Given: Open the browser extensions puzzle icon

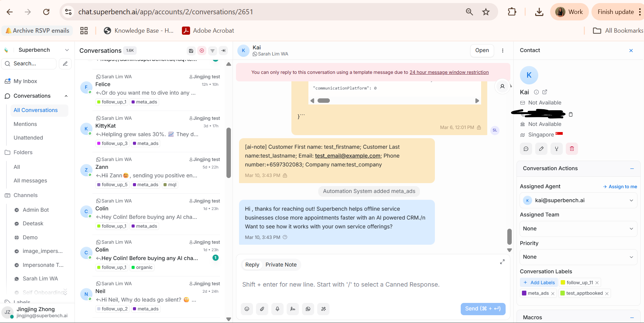Looking at the screenshot, I should 512,12.
